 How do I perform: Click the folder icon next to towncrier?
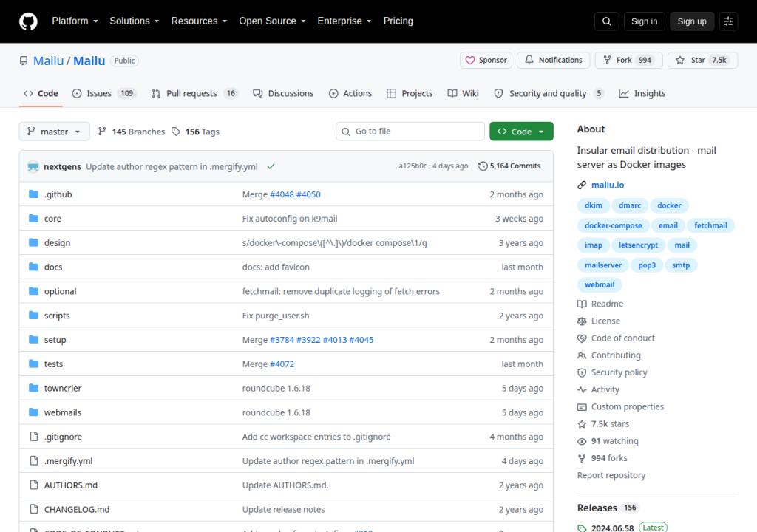pyautogui.click(x=33, y=388)
